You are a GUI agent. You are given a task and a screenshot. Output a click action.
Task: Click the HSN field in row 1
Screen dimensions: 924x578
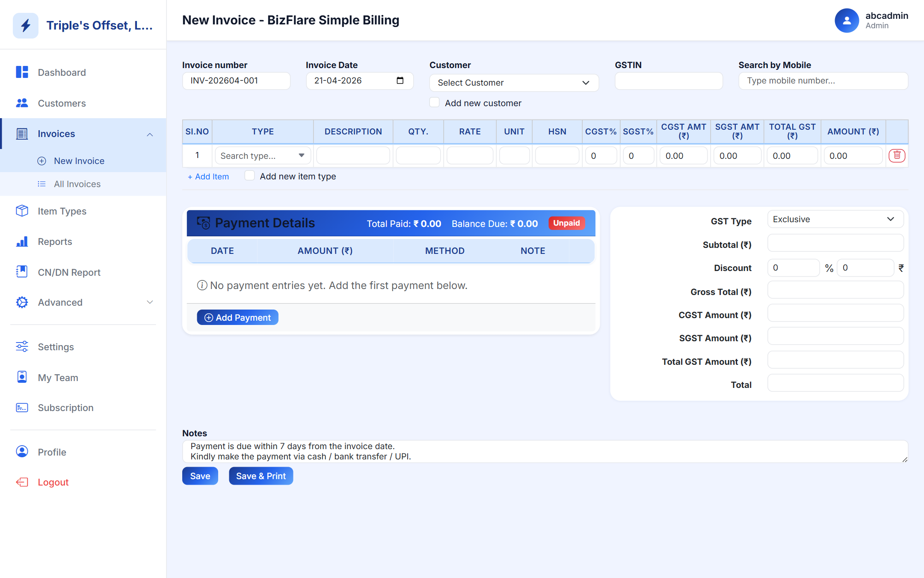pos(557,156)
